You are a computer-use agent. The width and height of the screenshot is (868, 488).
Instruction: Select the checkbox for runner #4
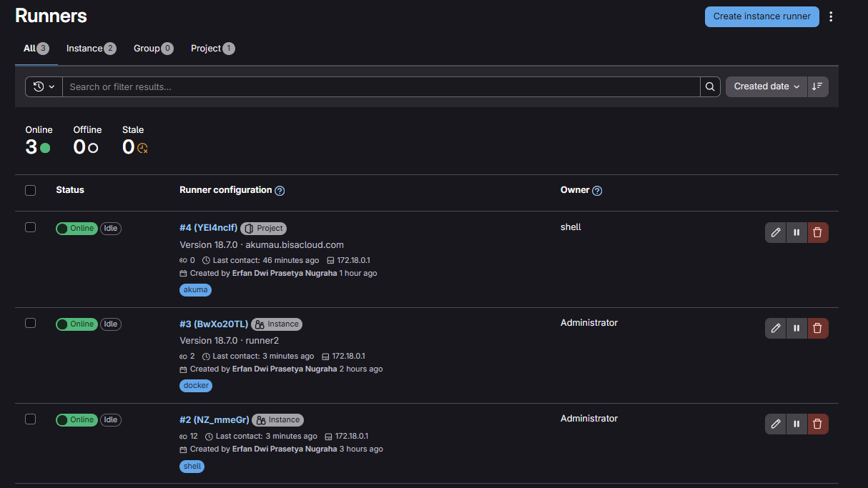coord(30,227)
